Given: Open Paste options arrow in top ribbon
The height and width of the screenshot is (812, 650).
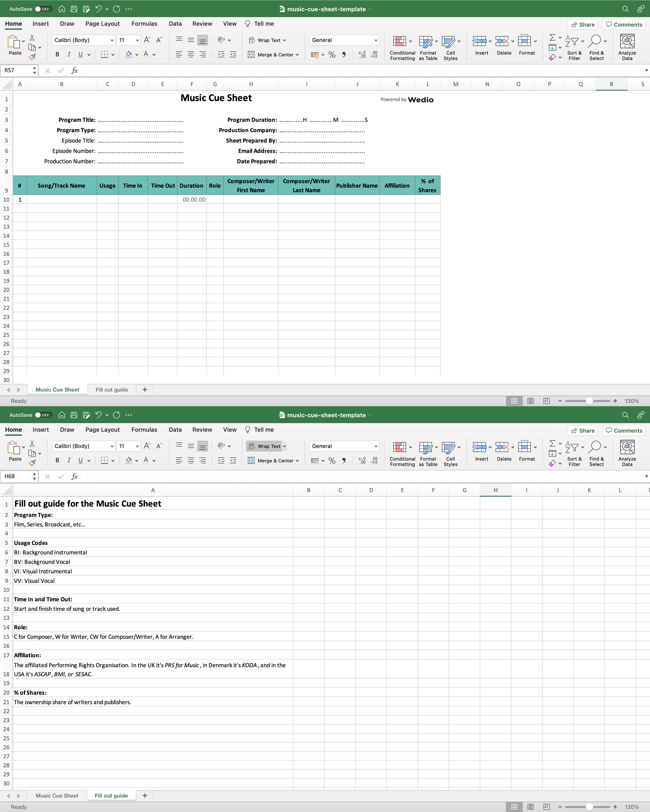Looking at the screenshot, I should [23, 41].
